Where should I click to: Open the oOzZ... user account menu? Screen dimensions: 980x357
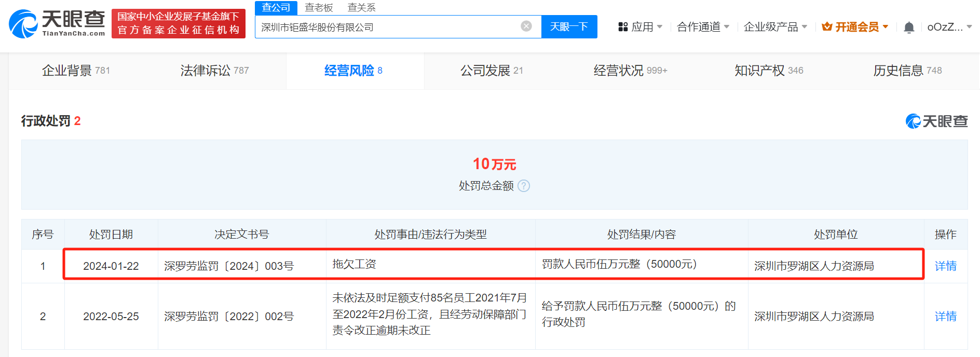coord(949,27)
